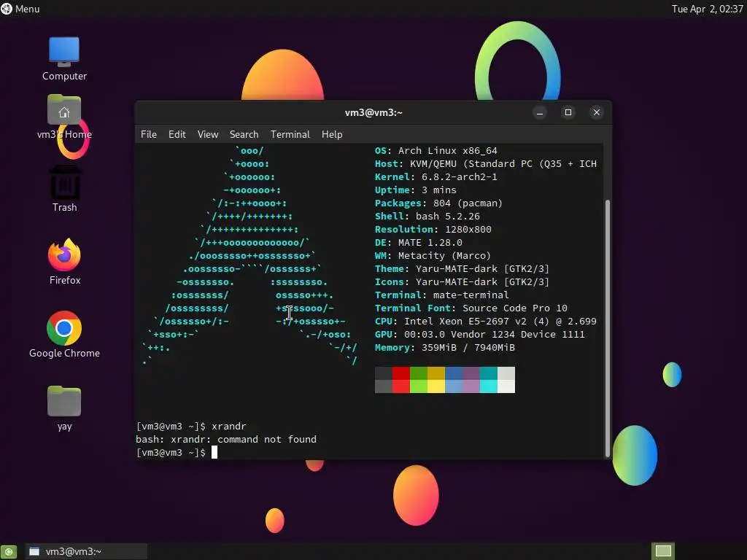Select the Trash desktop icon
The height and width of the screenshot is (560, 747).
pos(64,189)
